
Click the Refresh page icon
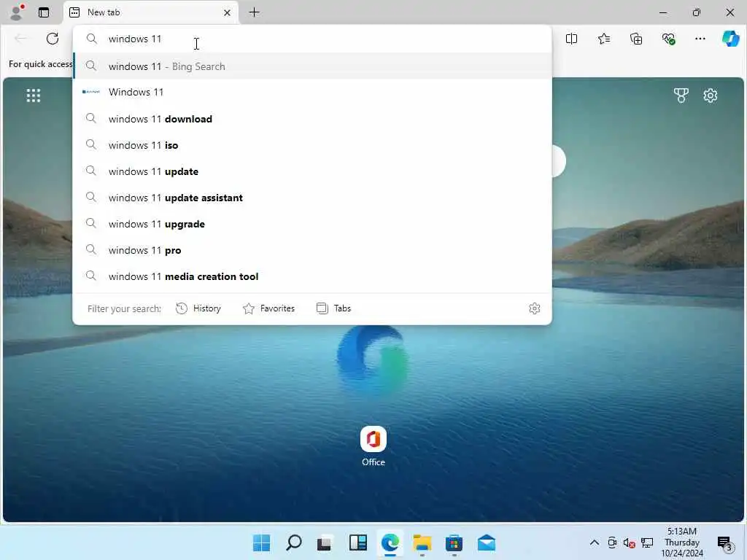pyautogui.click(x=53, y=39)
